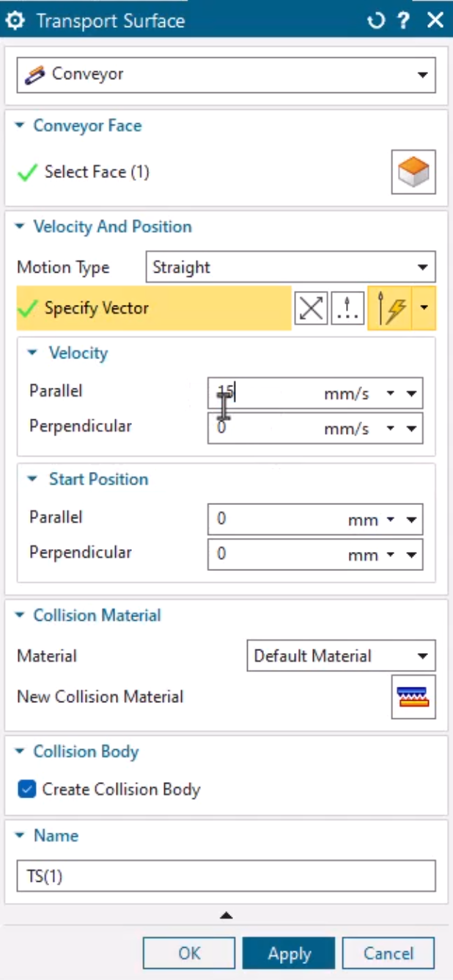Click the New Collision Material icon
Screen dimensions: 453x980
413,696
